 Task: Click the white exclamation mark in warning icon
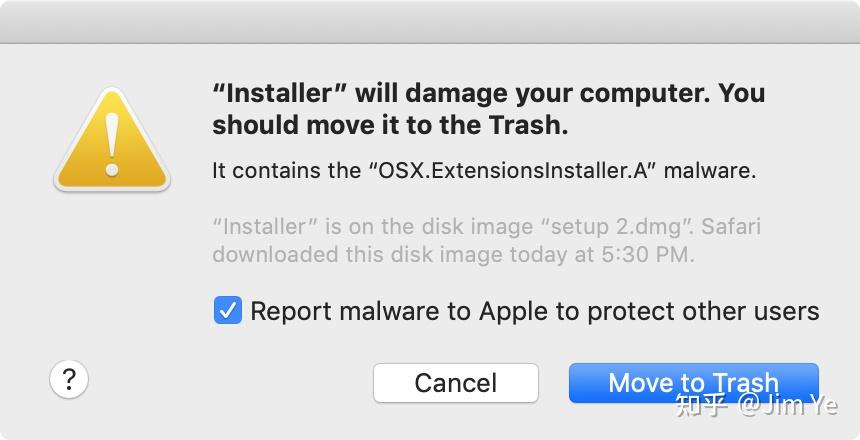pyautogui.click(x=112, y=144)
